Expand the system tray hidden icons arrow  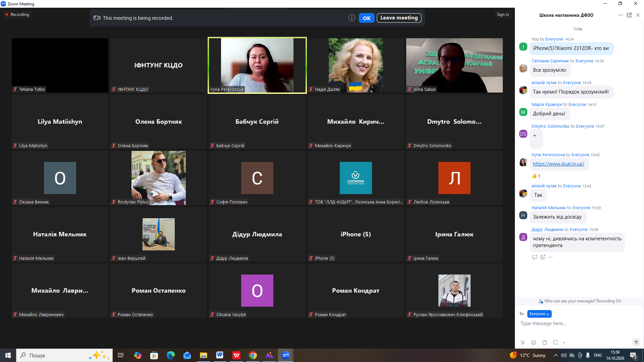pos(556,355)
